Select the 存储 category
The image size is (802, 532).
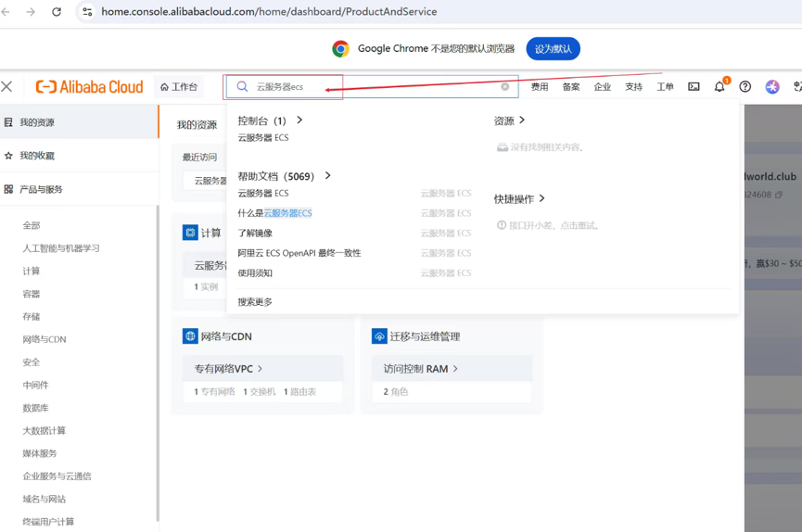tap(32, 317)
